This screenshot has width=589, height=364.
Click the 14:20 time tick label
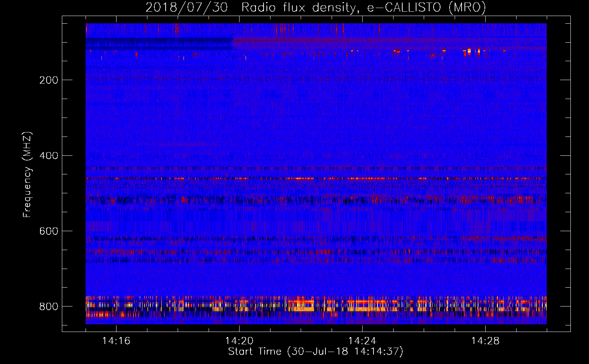(239, 341)
